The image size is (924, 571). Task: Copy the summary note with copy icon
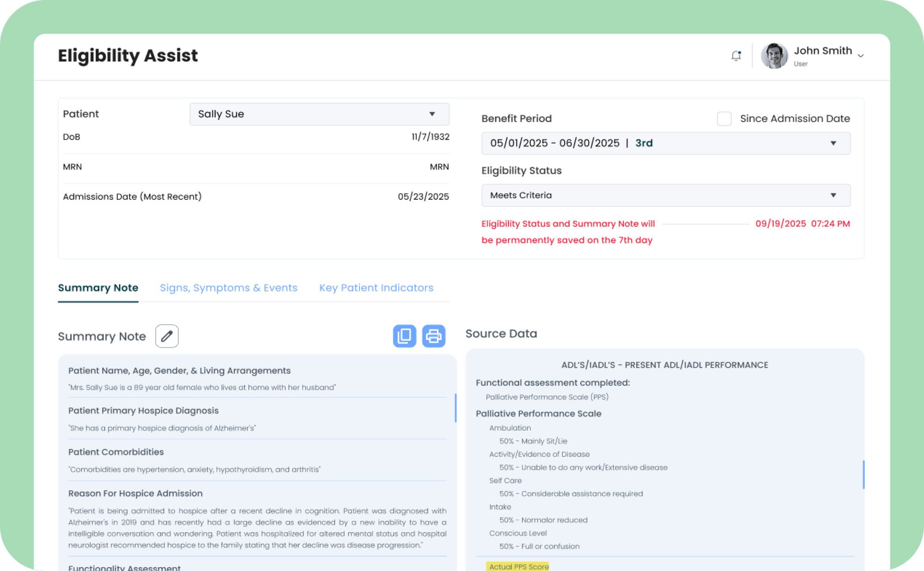404,336
